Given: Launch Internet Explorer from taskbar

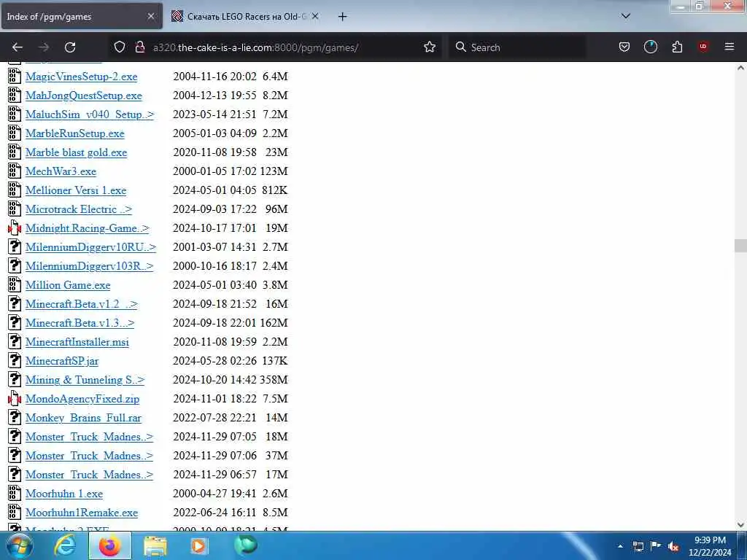Looking at the screenshot, I should (65, 546).
